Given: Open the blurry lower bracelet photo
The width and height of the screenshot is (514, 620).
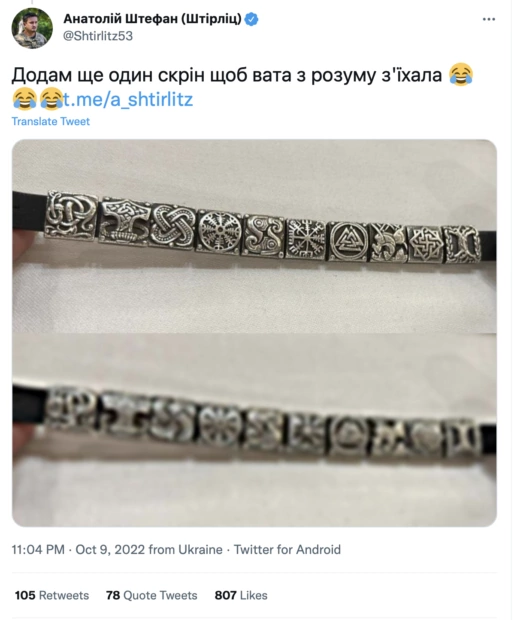Looking at the screenshot, I should (x=254, y=430).
